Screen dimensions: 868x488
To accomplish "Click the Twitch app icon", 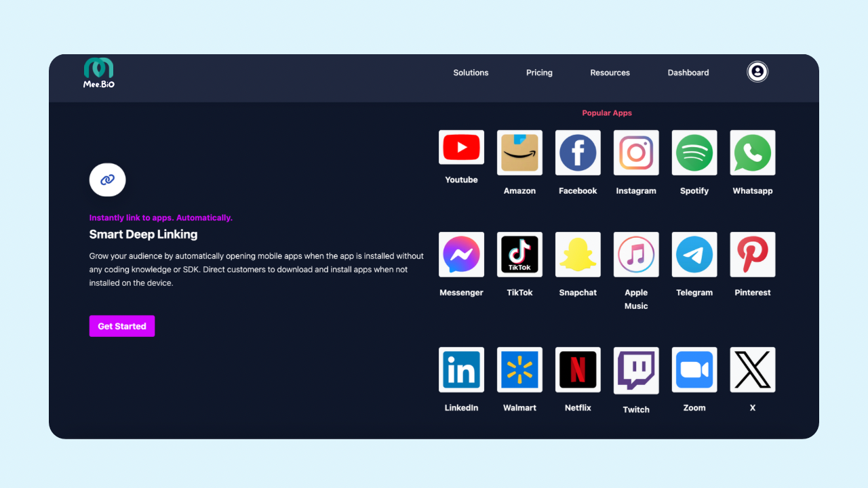I will [x=636, y=371].
